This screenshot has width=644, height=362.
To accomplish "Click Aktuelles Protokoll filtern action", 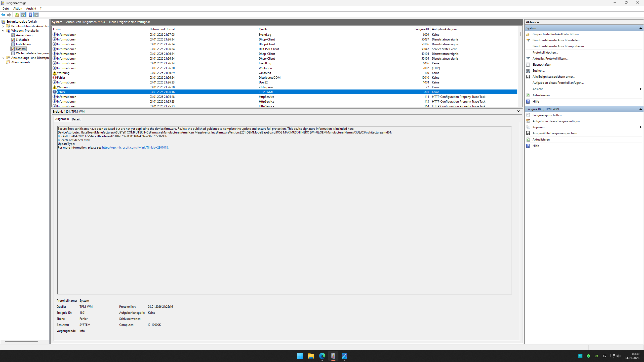I will [x=550, y=59].
